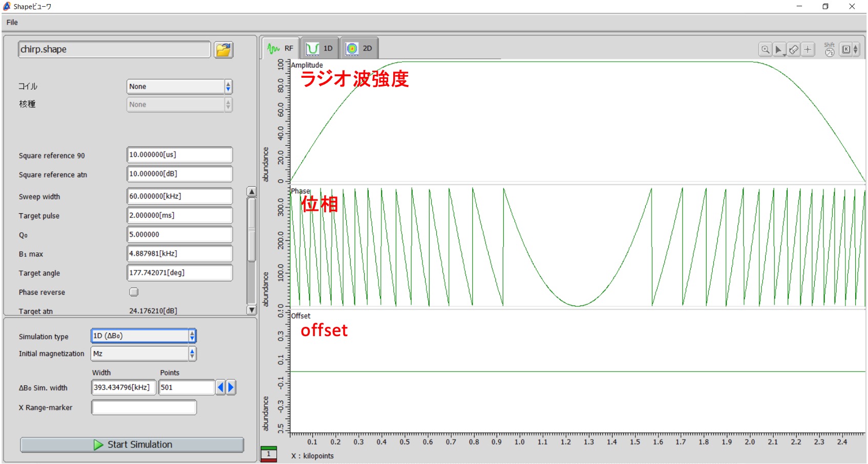Decrease ΔB₀ Sim. width with left arrow
This screenshot has height=464, width=868.
(220, 388)
